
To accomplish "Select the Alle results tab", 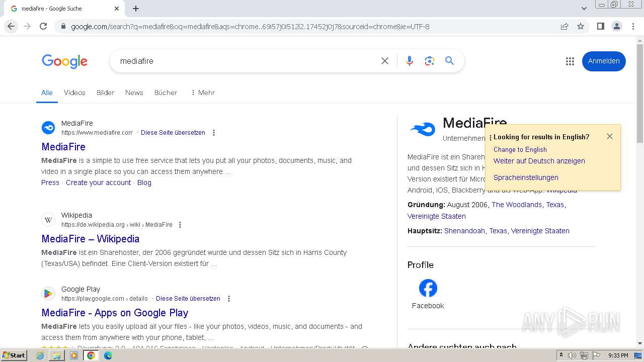I will (47, 93).
